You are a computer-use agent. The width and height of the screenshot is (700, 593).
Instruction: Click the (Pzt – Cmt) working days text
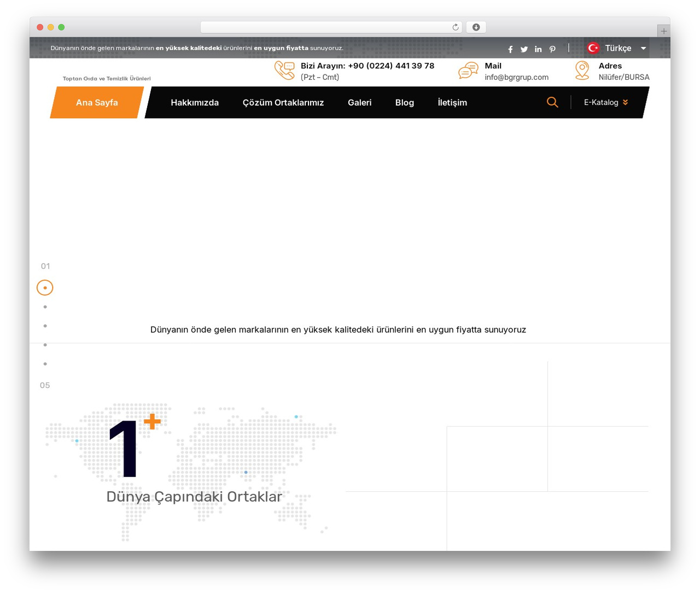(320, 77)
